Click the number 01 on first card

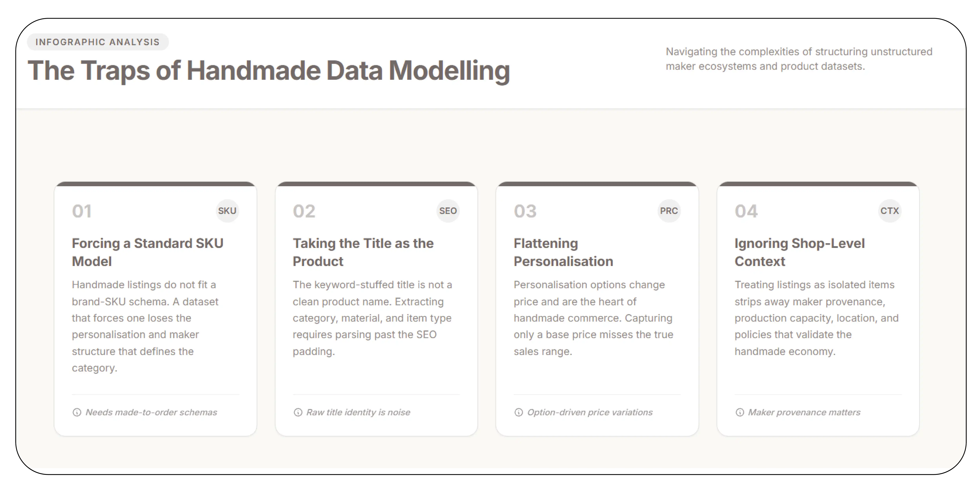pyautogui.click(x=82, y=211)
